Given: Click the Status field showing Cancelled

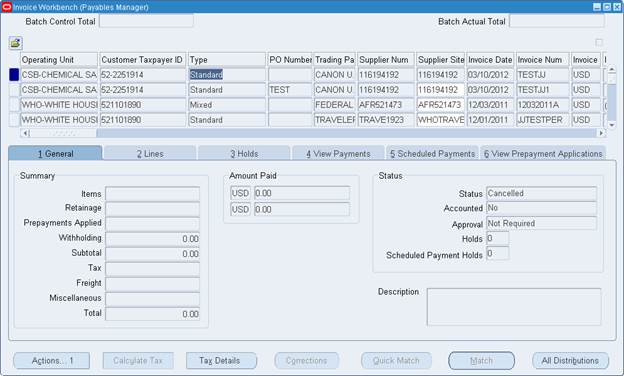Looking at the screenshot, I should (x=542, y=193).
